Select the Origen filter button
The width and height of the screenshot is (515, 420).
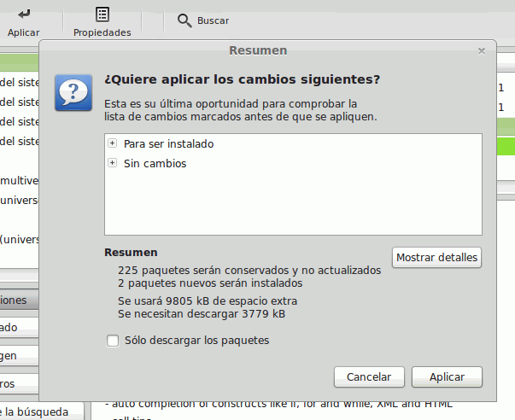coord(19,355)
